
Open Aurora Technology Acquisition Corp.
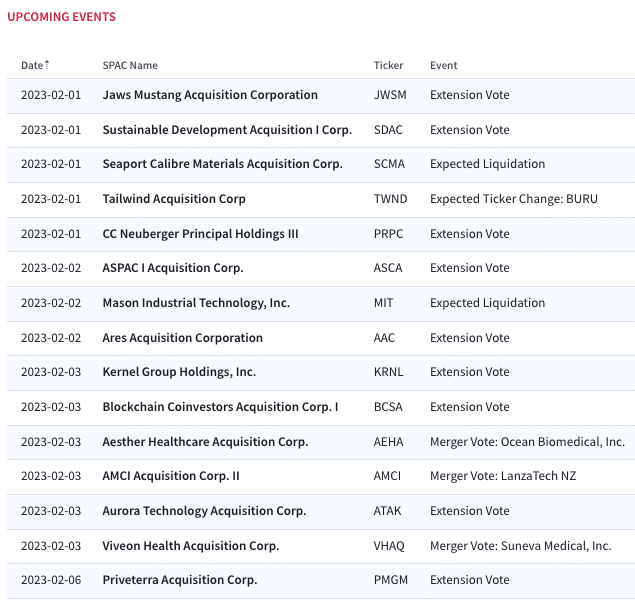(204, 511)
